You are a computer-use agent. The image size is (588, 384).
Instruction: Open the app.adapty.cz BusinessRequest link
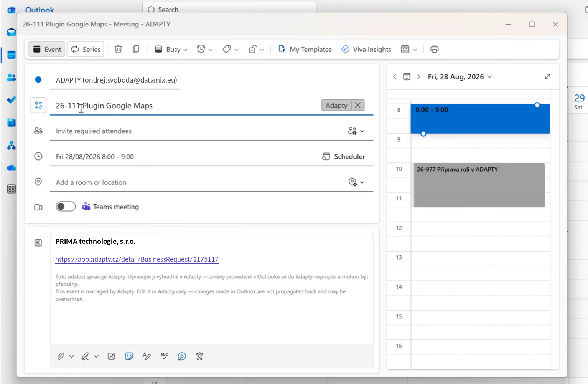137,259
